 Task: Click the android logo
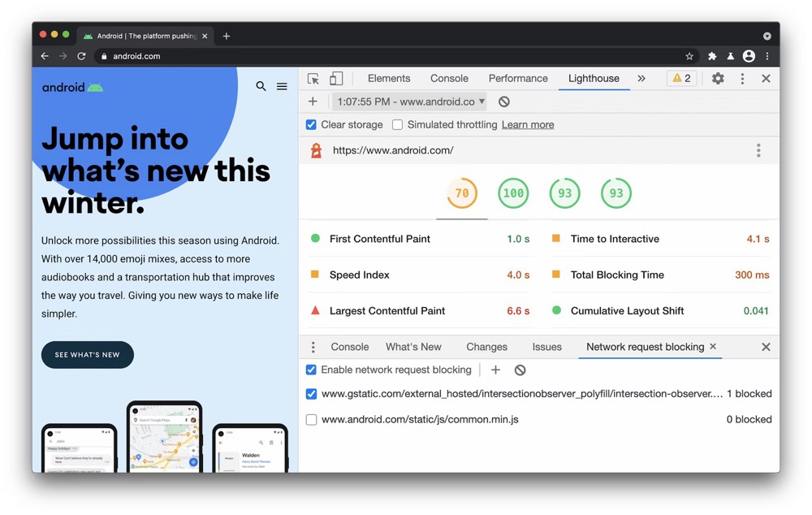[x=72, y=87]
